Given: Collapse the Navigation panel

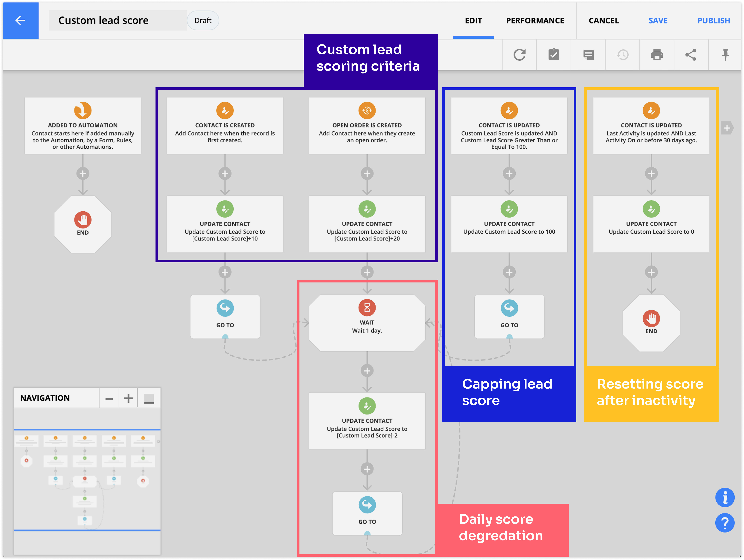Looking at the screenshot, I should point(149,399).
